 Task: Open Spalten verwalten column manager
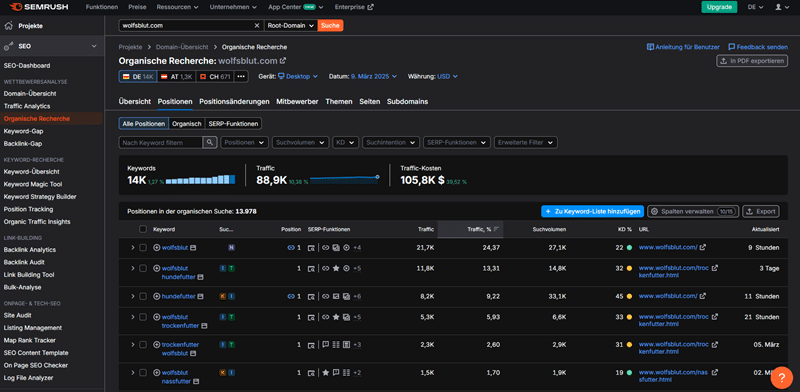693,211
